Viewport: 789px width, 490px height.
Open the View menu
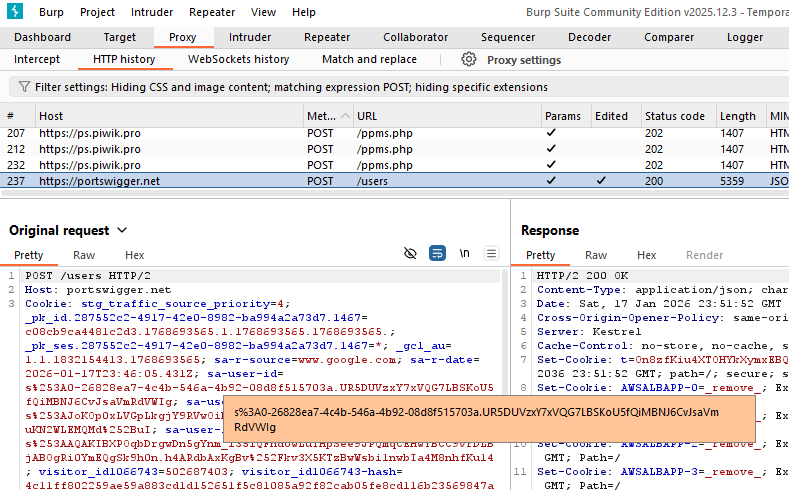[263, 12]
